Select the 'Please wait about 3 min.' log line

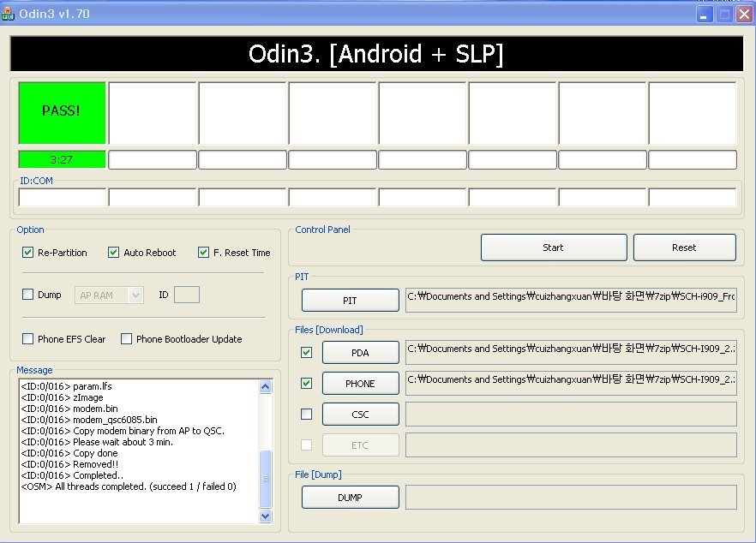coord(97,442)
